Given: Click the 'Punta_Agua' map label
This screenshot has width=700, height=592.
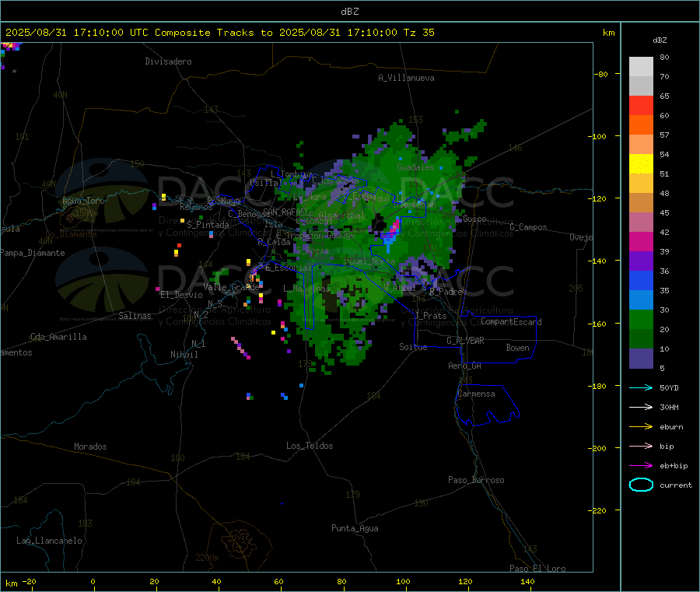Looking at the screenshot, I should [x=355, y=528].
